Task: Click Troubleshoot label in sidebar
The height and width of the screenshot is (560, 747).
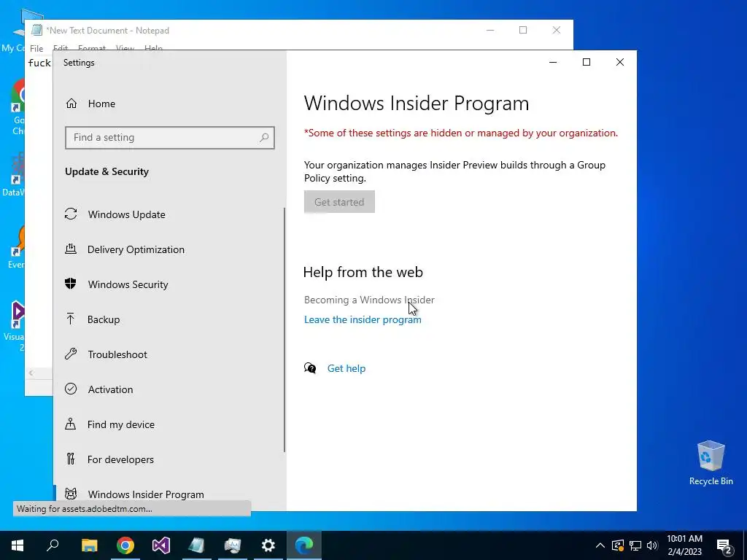Action: click(117, 354)
